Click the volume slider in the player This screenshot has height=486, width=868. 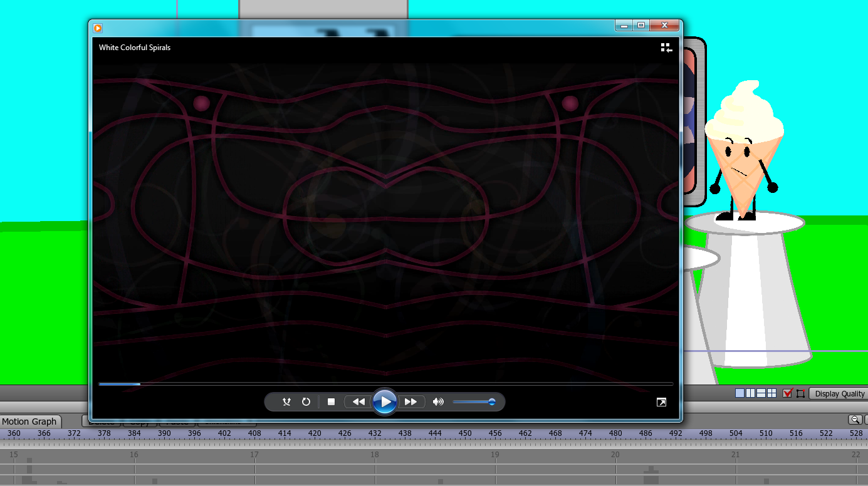pyautogui.click(x=474, y=402)
